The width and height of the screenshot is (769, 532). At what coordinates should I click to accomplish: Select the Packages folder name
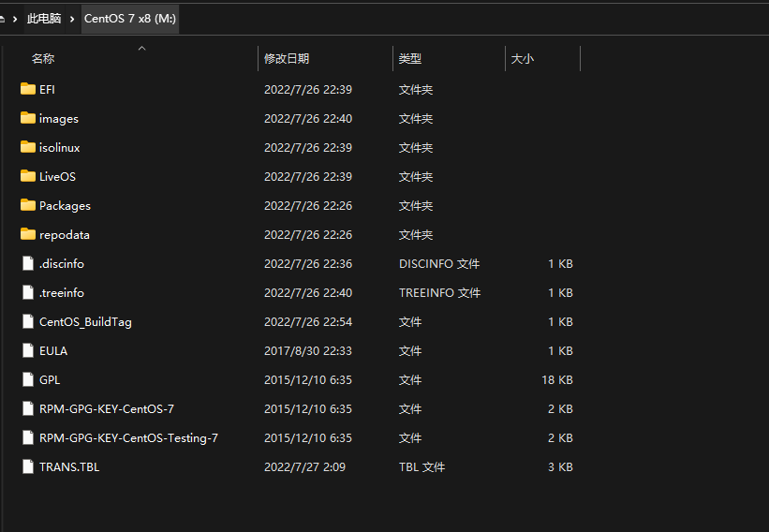pos(65,206)
